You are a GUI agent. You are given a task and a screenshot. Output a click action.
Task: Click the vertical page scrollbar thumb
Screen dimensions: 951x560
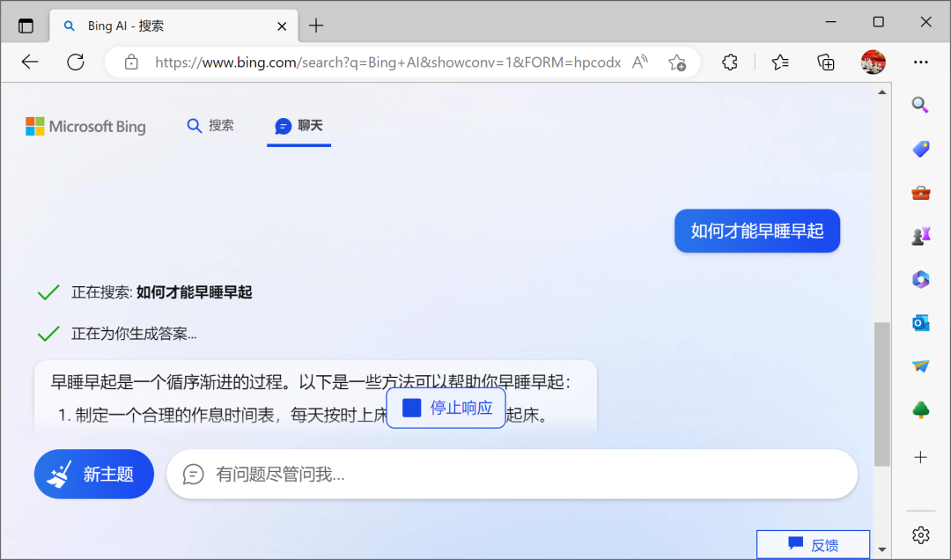881,392
